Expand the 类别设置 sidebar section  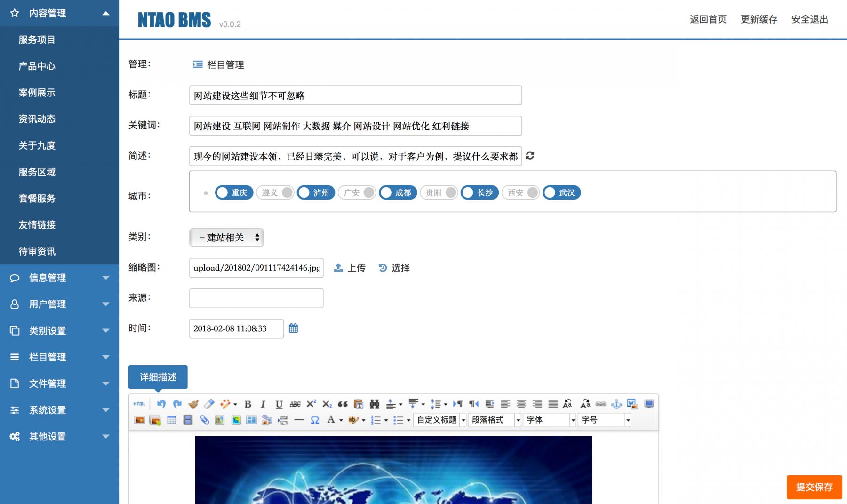click(59, 330)
